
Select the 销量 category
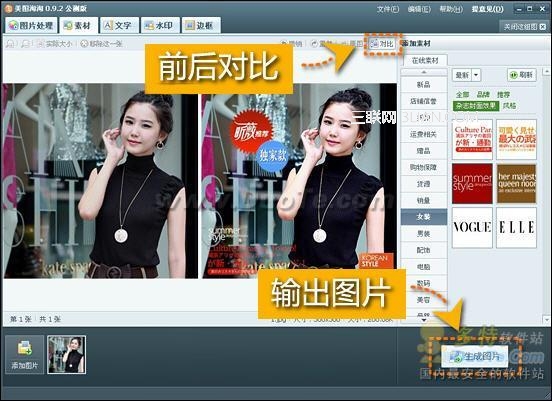coord(424,200)
